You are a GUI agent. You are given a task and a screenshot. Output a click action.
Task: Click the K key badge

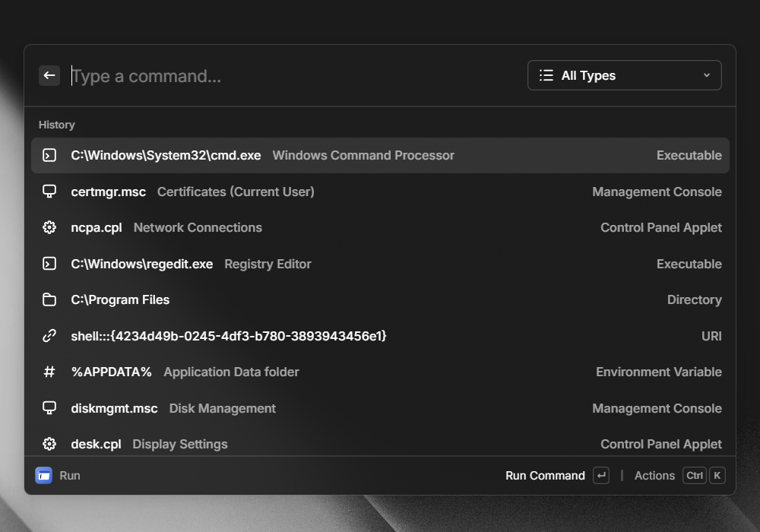(717, 475)
